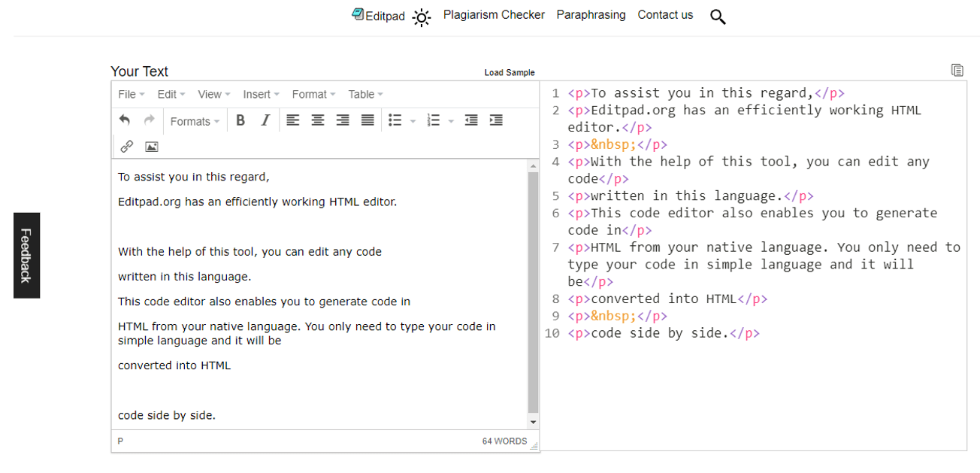Expand the numbered list style options arrow
Screen dimensions: 980x473
tap(450, 120)
